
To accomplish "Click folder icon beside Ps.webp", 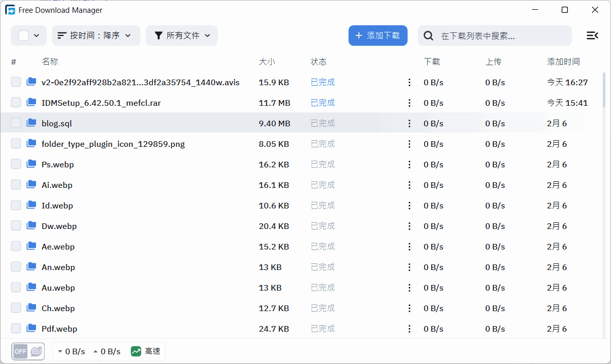I will point(31,164).
